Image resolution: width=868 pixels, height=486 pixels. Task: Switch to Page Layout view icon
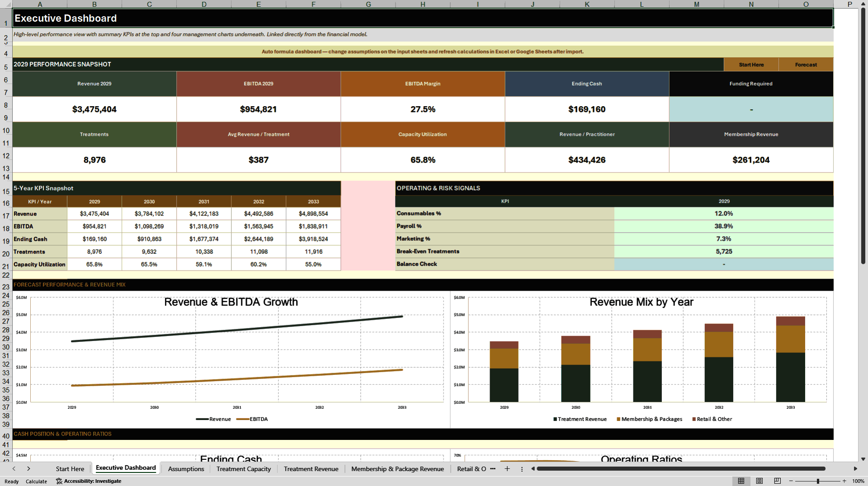(x=759, y=481)
